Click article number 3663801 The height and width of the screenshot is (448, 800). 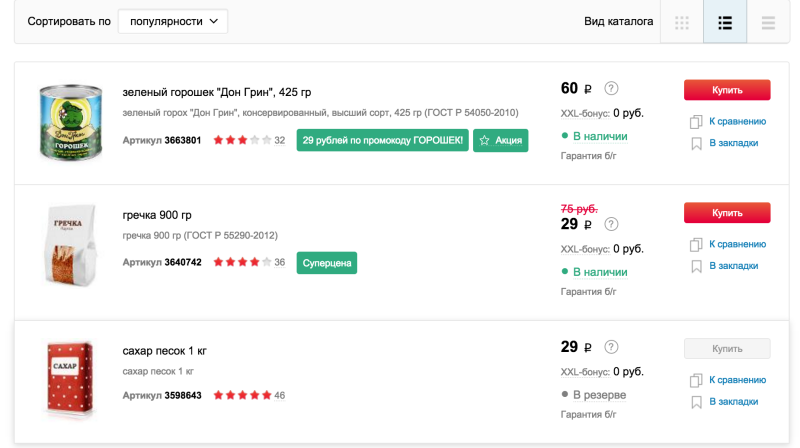(x=183, y=140)
